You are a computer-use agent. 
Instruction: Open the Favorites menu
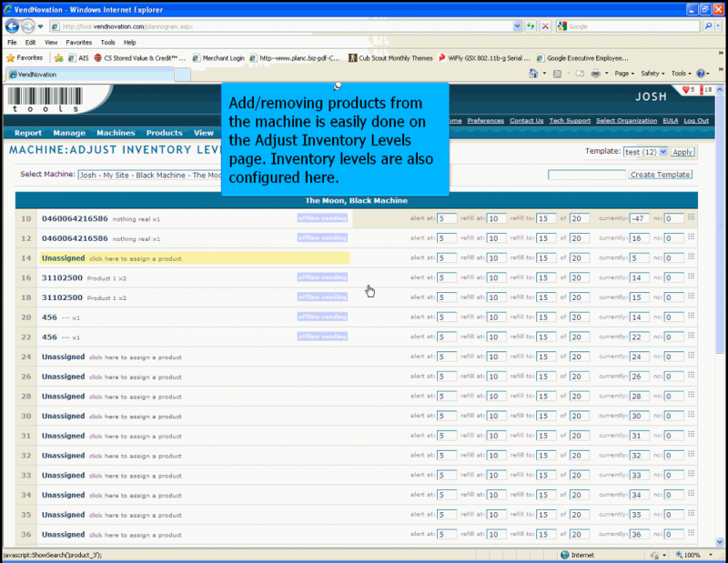[x=78, y=42]
